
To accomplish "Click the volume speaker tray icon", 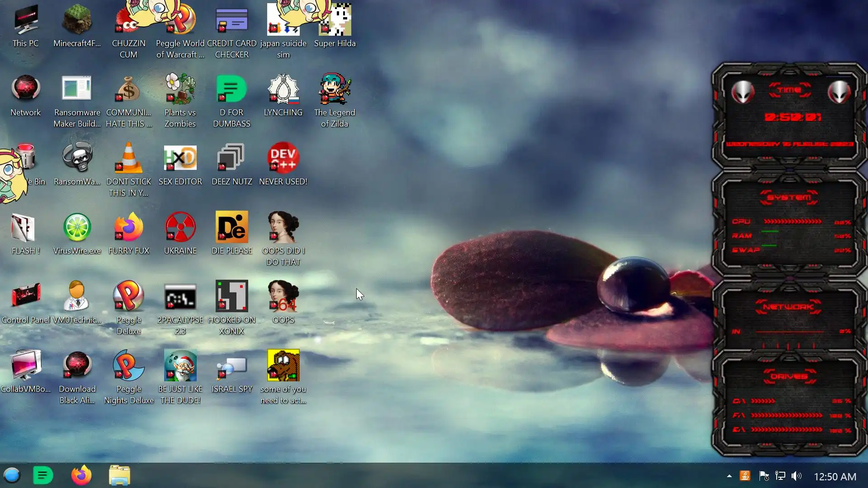I will coord(797,476).
